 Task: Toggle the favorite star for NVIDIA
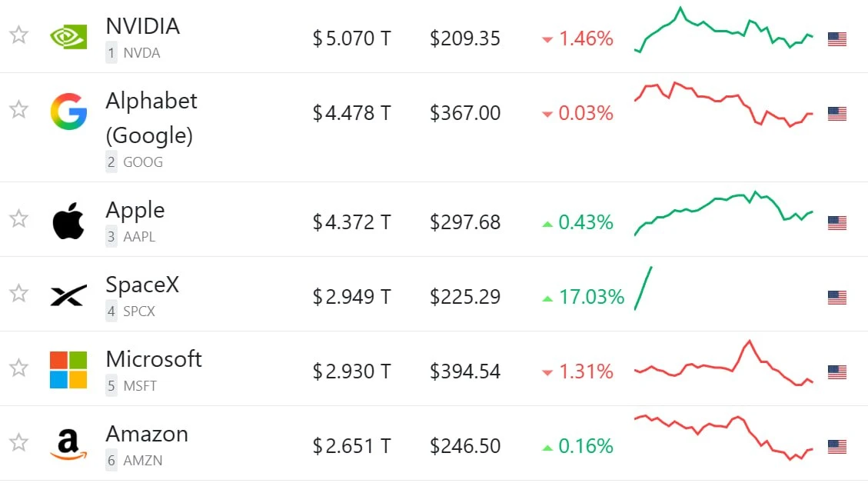(18, 35)
